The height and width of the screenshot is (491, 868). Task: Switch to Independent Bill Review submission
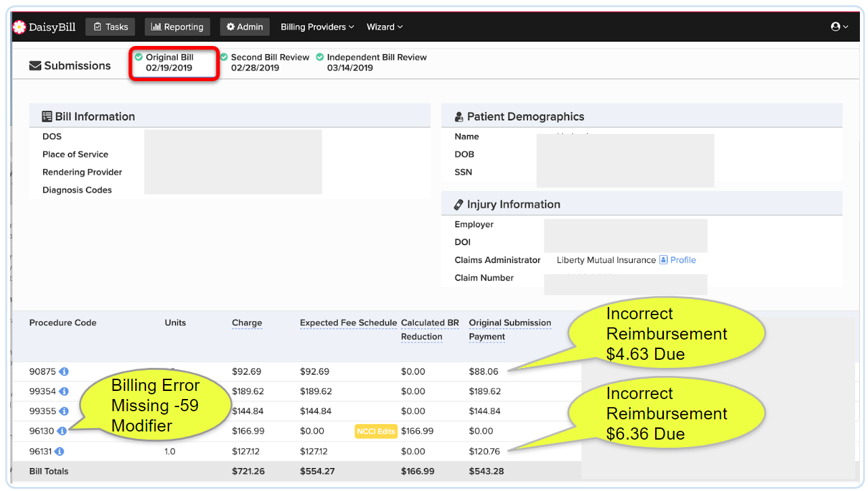click(376, 62)
